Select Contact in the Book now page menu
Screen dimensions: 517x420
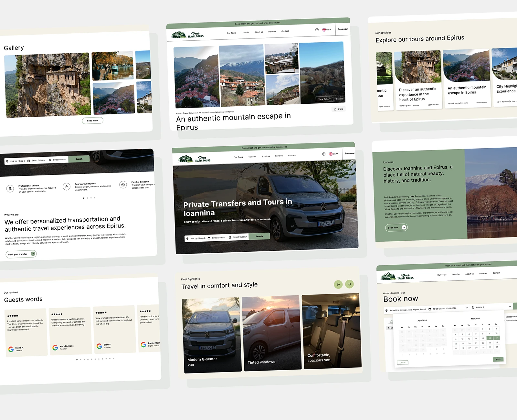(x=496, y=273)
